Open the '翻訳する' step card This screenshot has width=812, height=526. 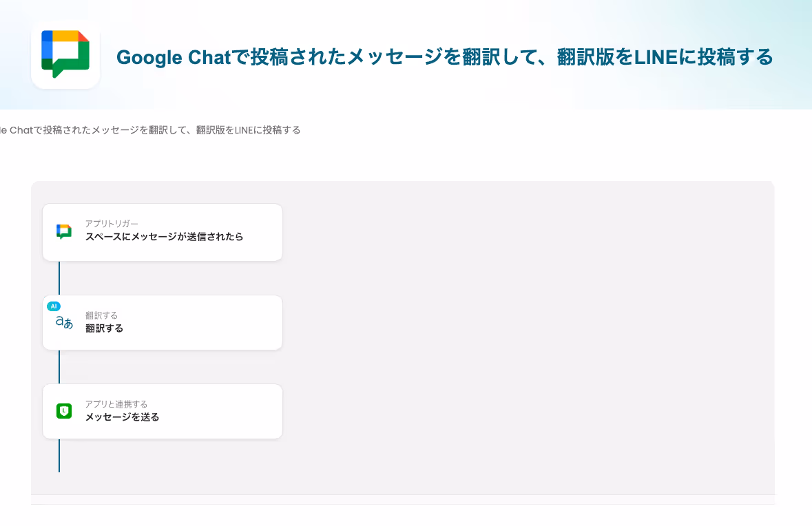[x=163, y=322]
